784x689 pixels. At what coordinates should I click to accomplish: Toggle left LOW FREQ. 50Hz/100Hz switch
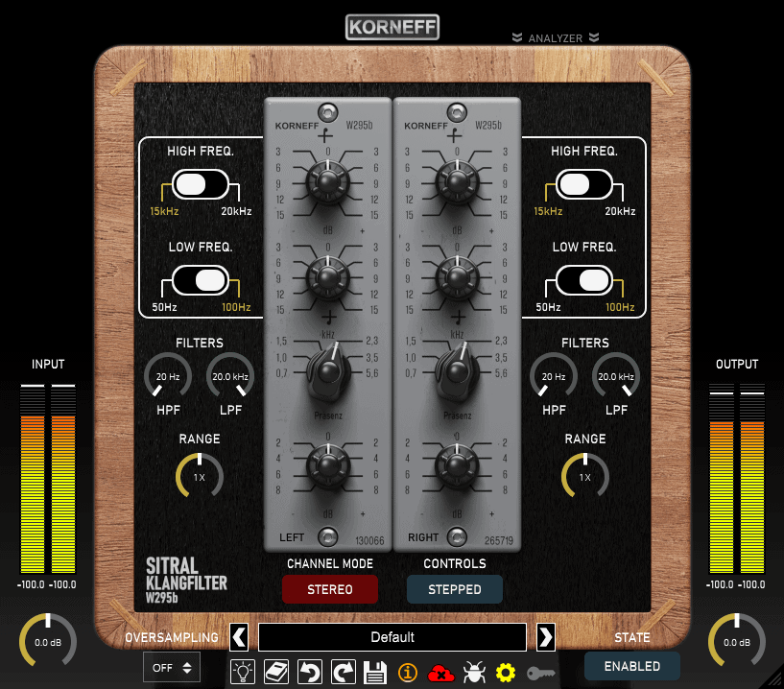201,280
